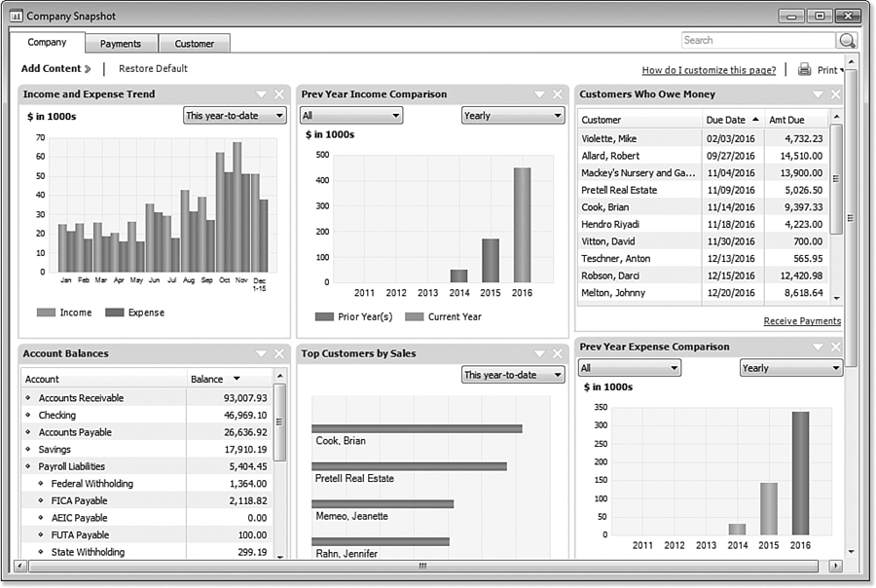Open Income and Expense Trend panel options arrow

click(x=261, y=94)
